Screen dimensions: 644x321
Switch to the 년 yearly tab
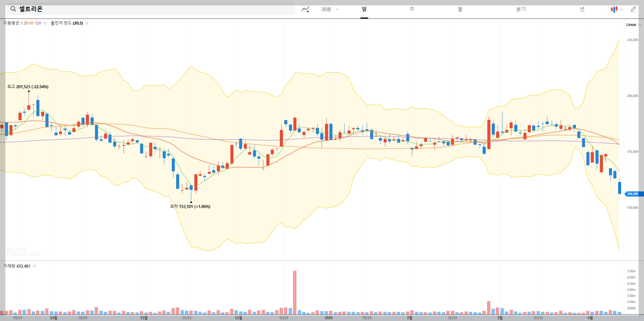tap(582, 9)
